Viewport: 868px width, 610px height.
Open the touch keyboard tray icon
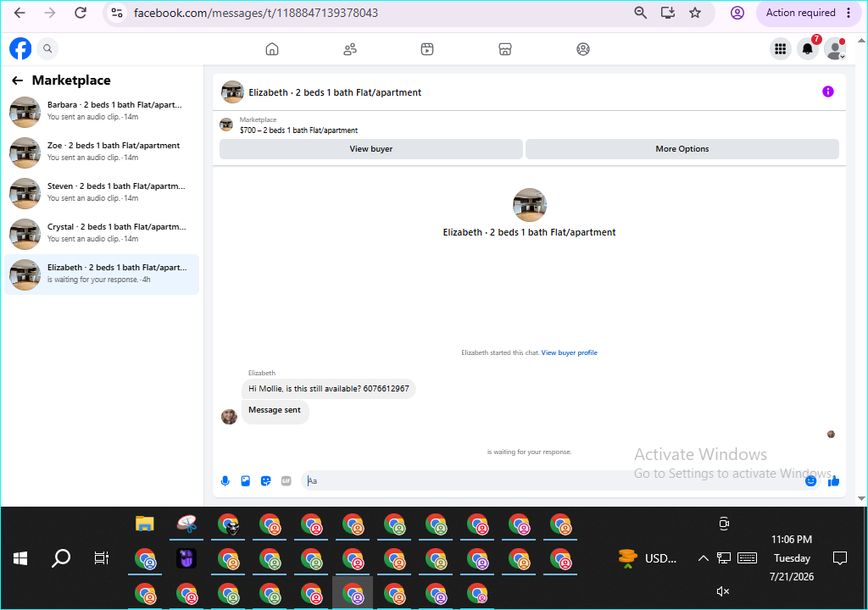pos(747,558)
